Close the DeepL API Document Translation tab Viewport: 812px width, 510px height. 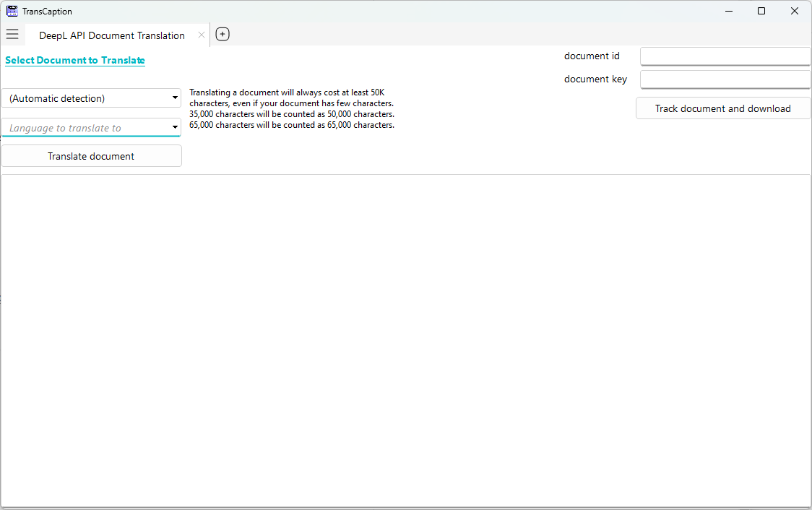tap(202, 34)
